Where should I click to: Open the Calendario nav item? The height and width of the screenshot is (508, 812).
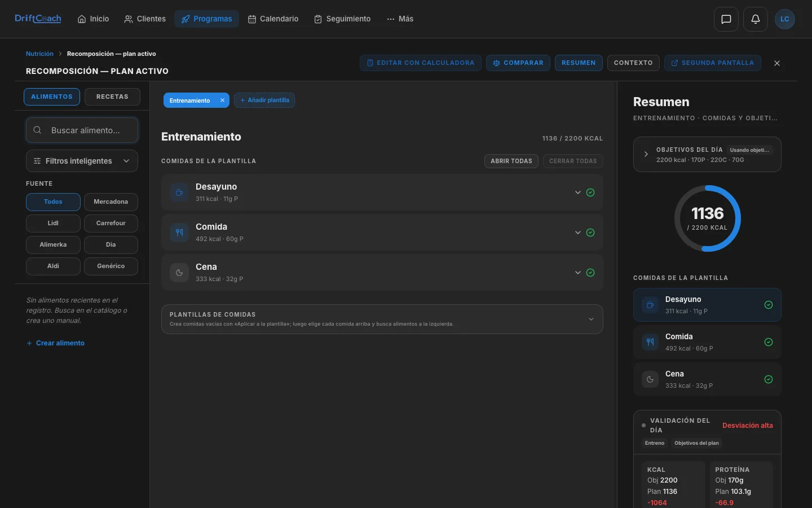[273, 19]
